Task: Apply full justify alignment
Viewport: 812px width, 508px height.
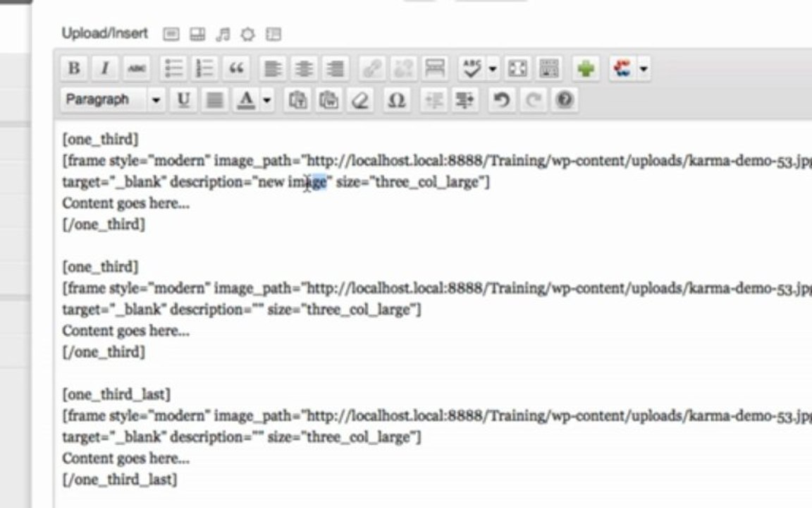Action: point(215,99)
